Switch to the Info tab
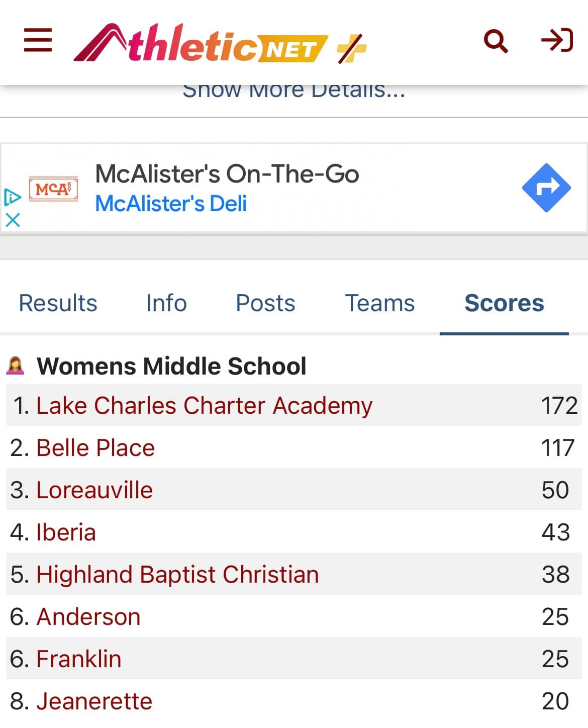This screenshot has width=588, height=728. pos(166,303)
